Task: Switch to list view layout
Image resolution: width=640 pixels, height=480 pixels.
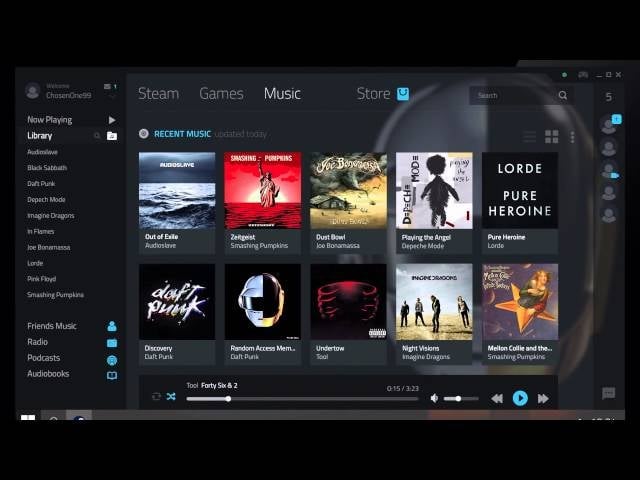Action: pos(530,137)
